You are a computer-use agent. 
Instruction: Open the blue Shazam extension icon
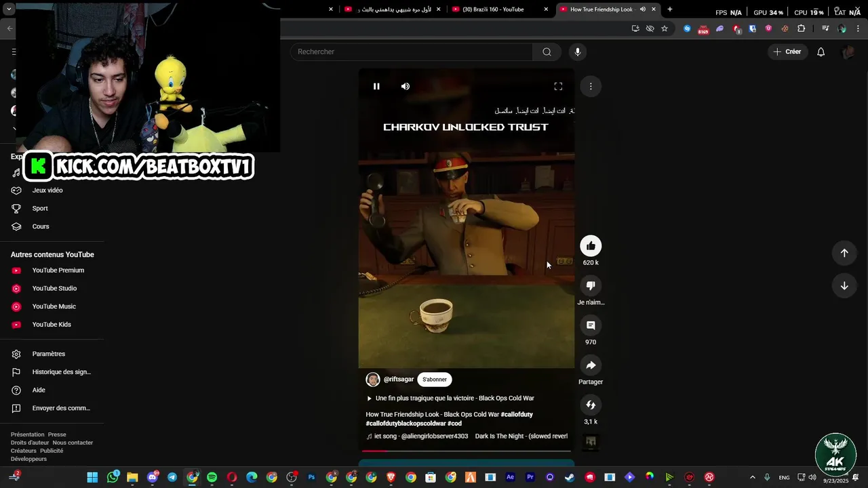[687, 28]
